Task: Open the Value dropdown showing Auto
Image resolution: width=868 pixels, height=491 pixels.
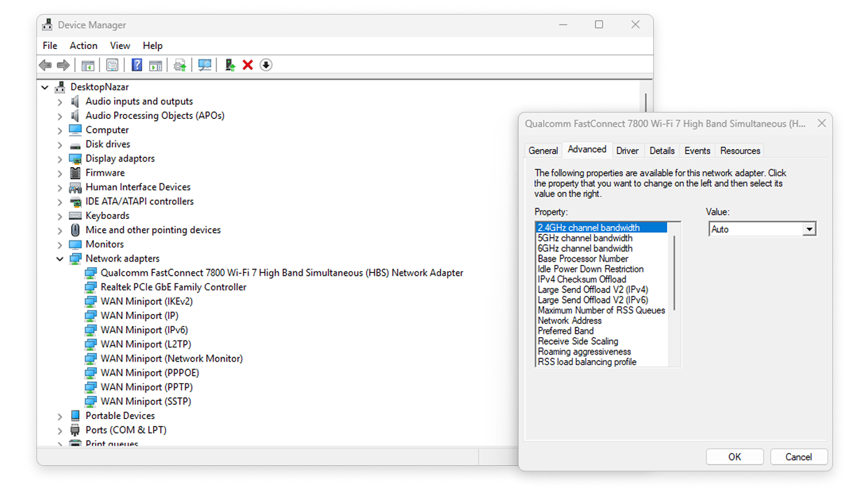Action: (808, 229)
